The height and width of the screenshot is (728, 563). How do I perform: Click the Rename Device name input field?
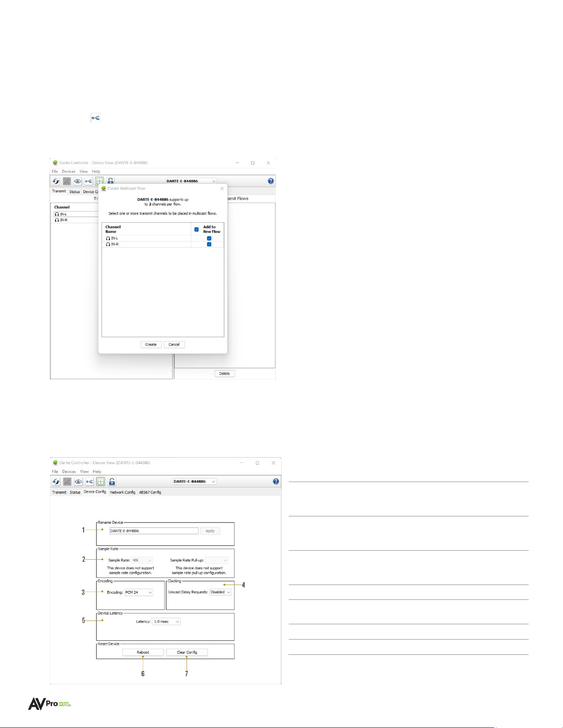click(154, 531)
